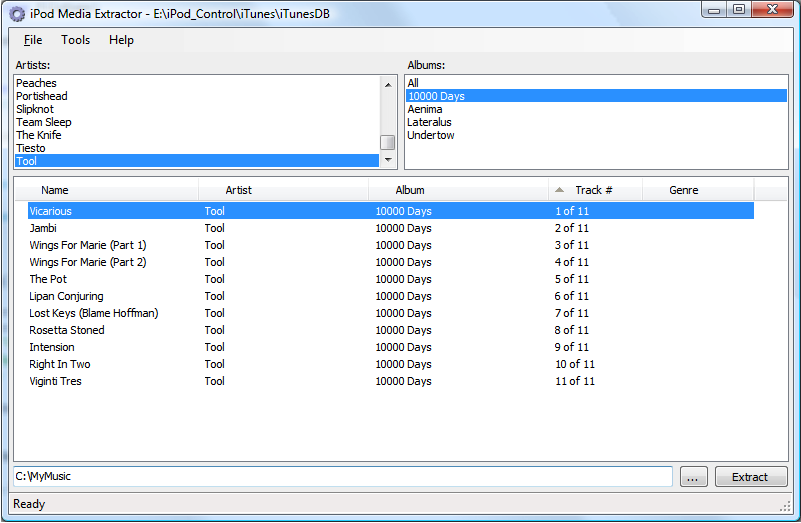This screenshot has height=523, width=801.
Task: Select The Knife in the Artists list
Action: (197, 135)
